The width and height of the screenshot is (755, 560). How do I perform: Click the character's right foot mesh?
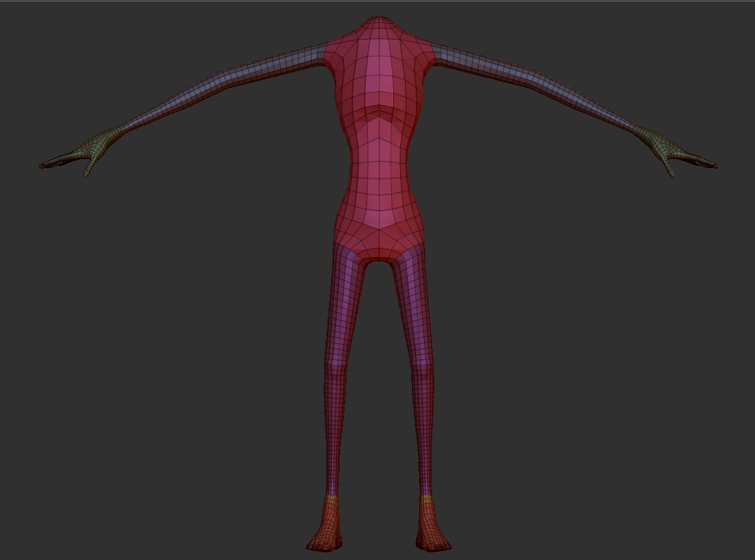431,533
